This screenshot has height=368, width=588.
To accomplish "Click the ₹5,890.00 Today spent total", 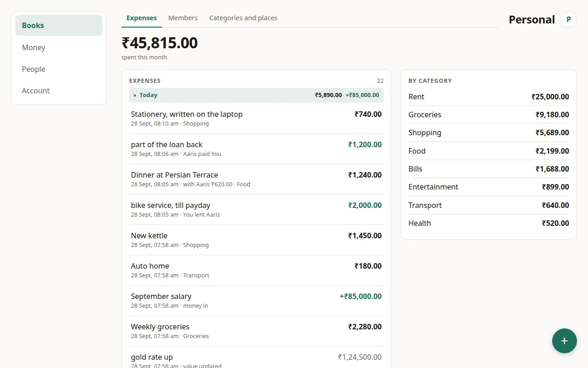I will tap(328, 95).
